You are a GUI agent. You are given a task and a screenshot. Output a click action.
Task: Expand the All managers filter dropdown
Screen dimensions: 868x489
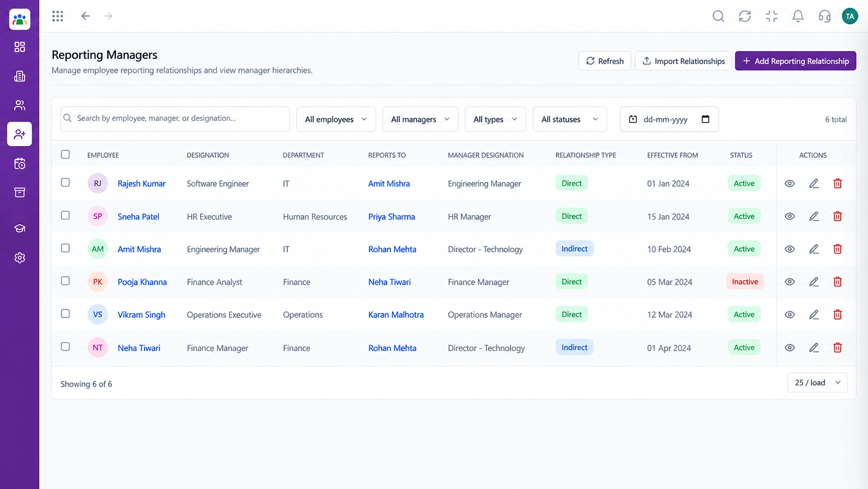420,119
